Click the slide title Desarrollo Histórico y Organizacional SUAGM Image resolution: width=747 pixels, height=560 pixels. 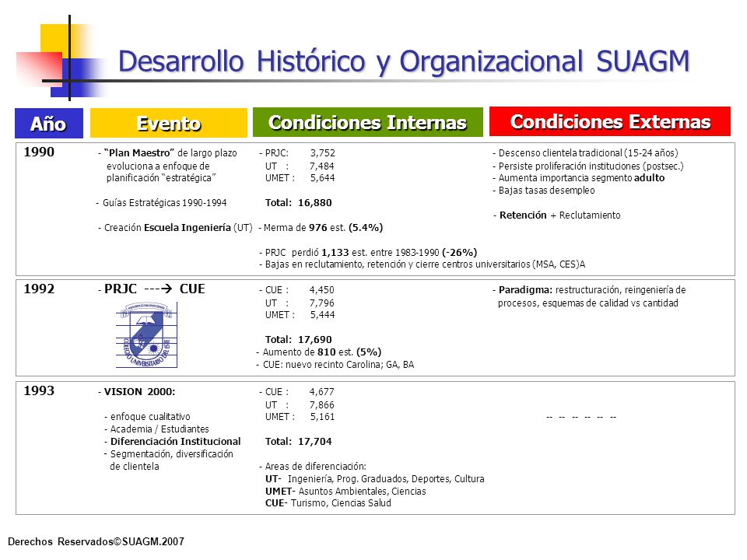point(404,61)
